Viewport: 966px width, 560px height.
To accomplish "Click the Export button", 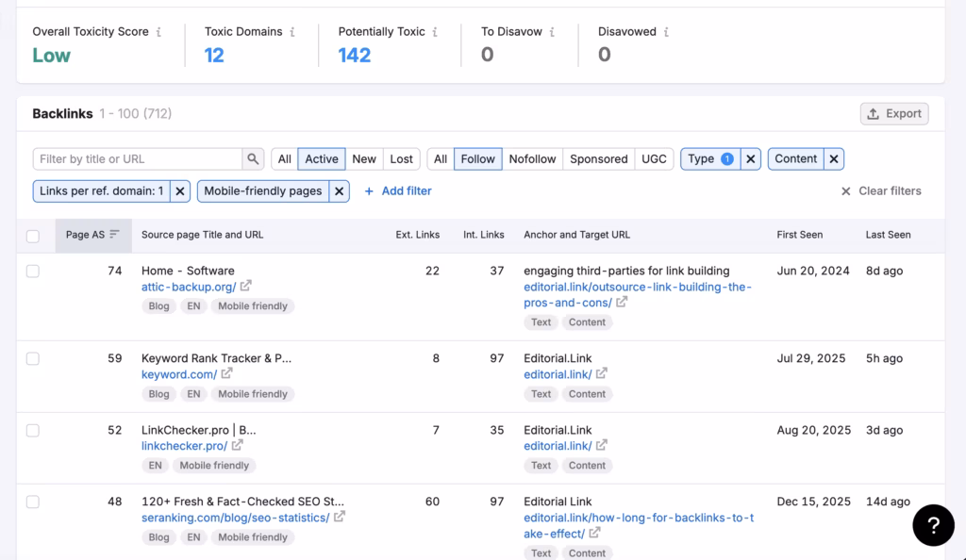I will (x=892, y=113).
